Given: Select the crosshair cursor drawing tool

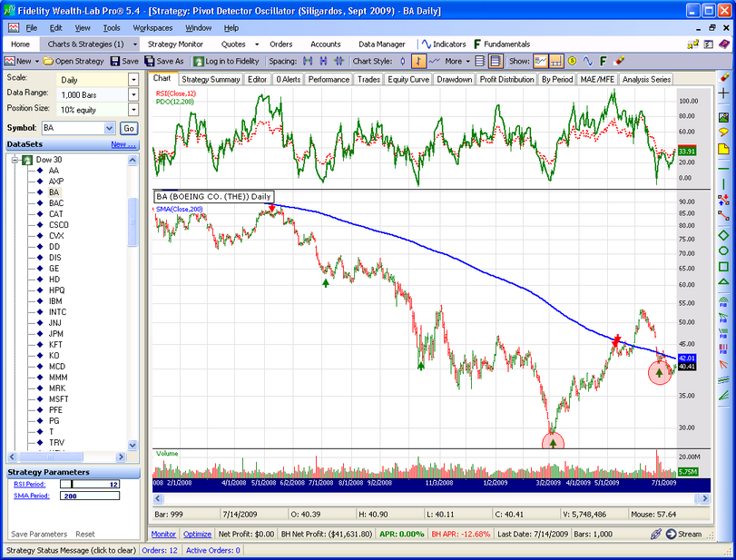Looking at the screenshot, I should click(723, 93).
